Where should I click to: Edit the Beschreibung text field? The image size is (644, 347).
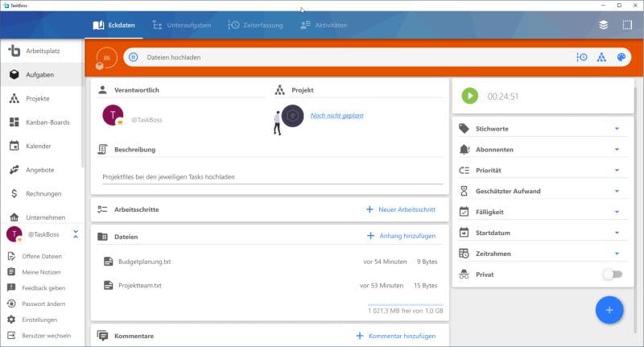coord(273,177)
